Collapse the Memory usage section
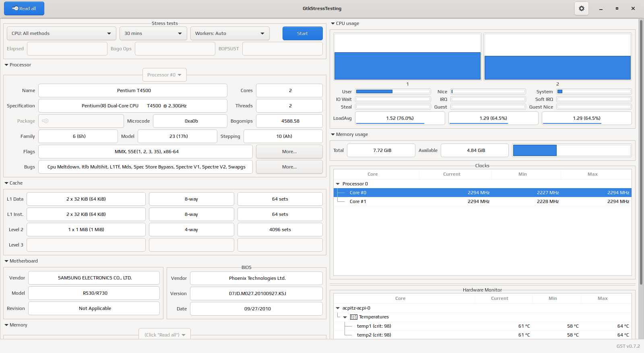 coord(333,134)
